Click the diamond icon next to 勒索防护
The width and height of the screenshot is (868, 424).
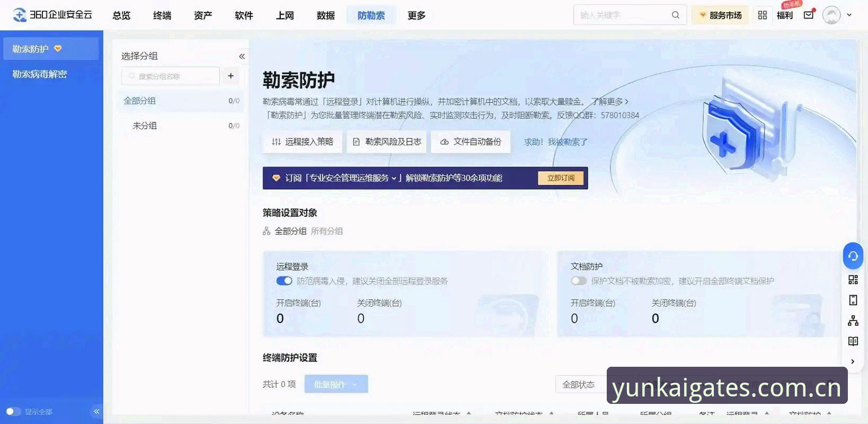(x=58, y=48)
